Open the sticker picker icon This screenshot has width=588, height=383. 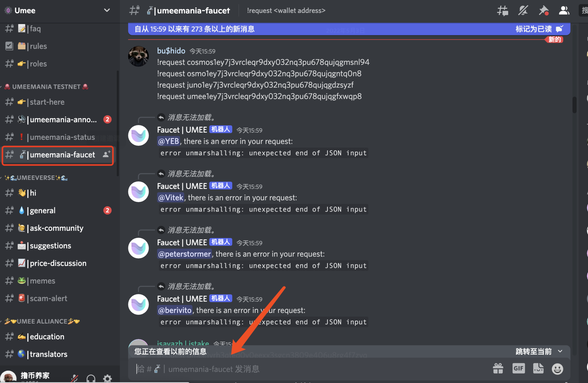click(538, 368)
